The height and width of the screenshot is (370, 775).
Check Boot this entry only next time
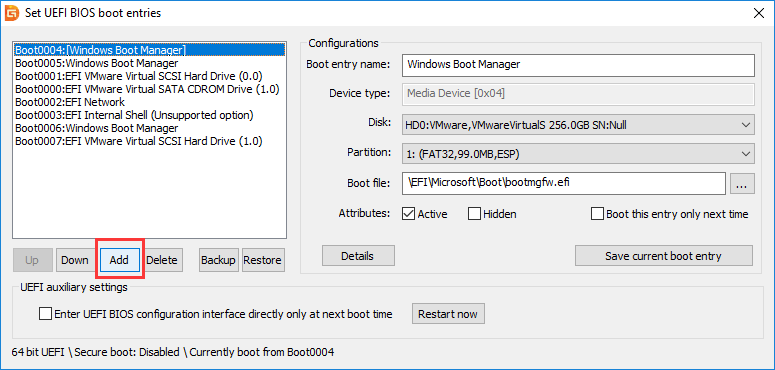tap(597, 214)
